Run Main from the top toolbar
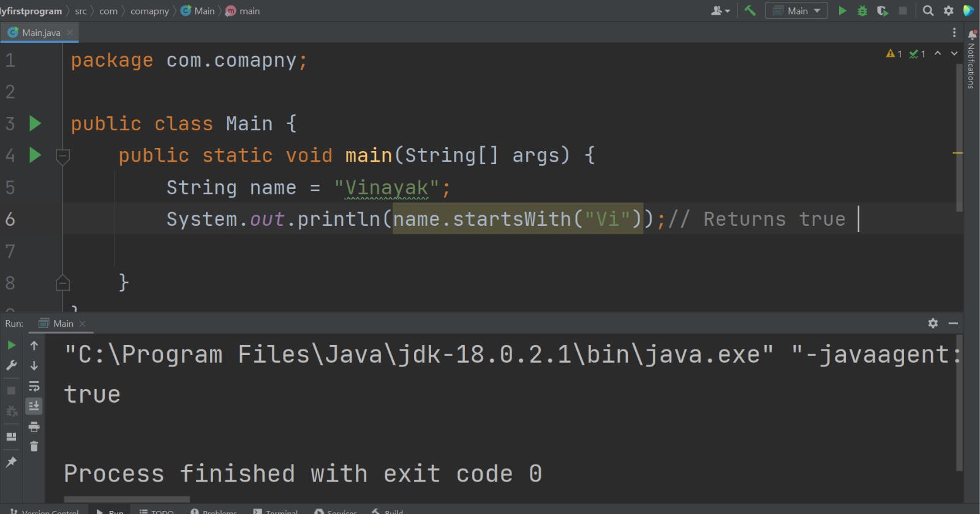 click(842, 10)
